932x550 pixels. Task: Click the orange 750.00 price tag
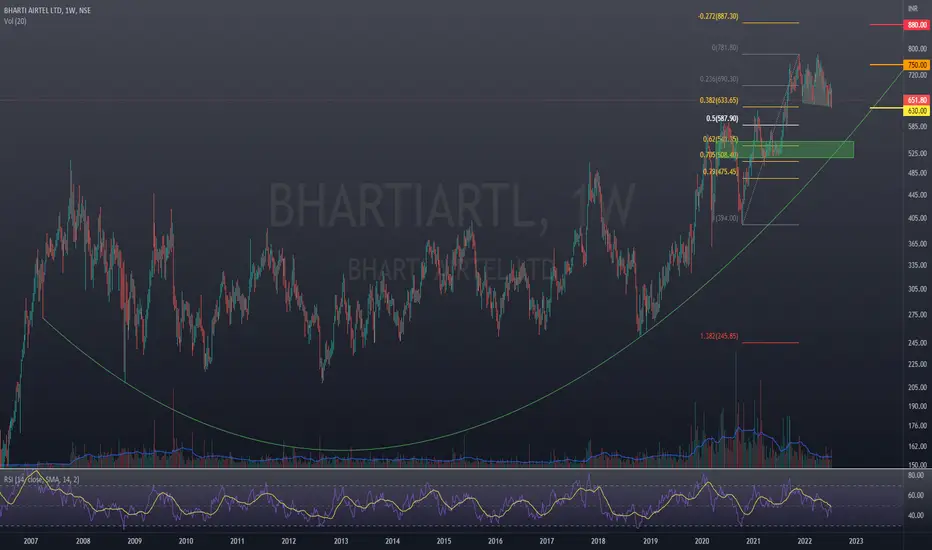pos(917,65)
